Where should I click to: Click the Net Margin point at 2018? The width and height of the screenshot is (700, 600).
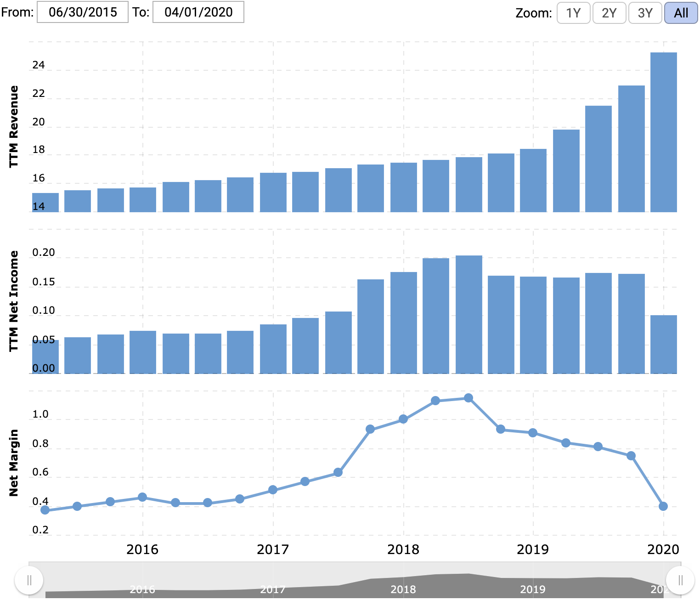pyautogui.click(x=403, y=419)
